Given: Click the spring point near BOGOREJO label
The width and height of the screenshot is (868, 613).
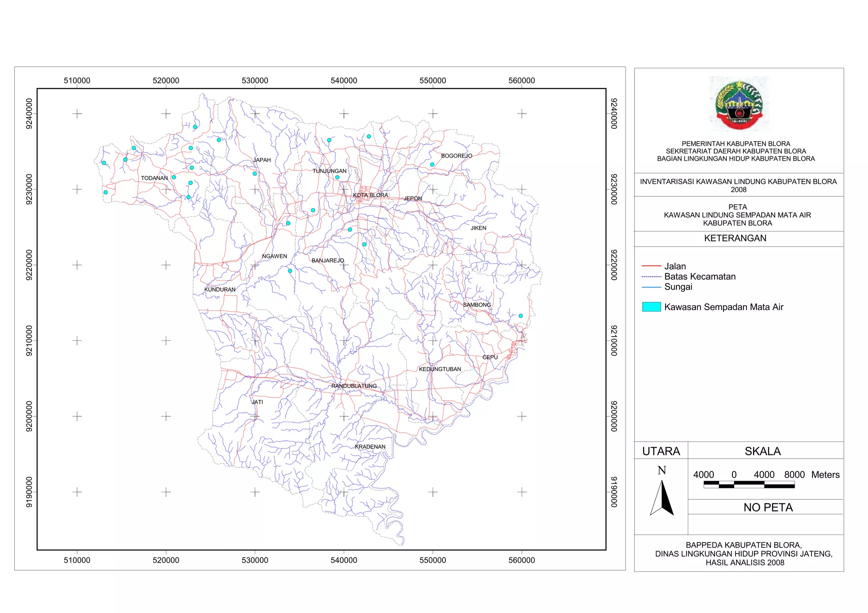Looking at the screenshot, I should [x=432, y=164].
